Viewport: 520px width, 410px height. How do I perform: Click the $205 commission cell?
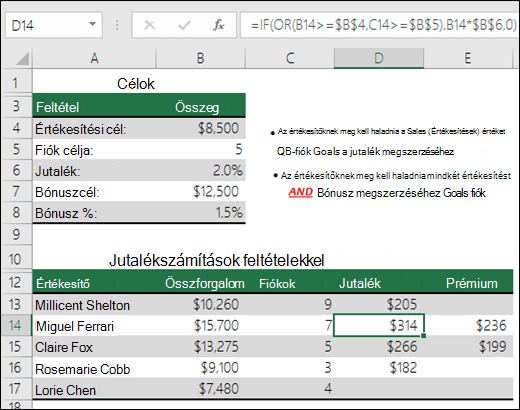tap(379, 304)
